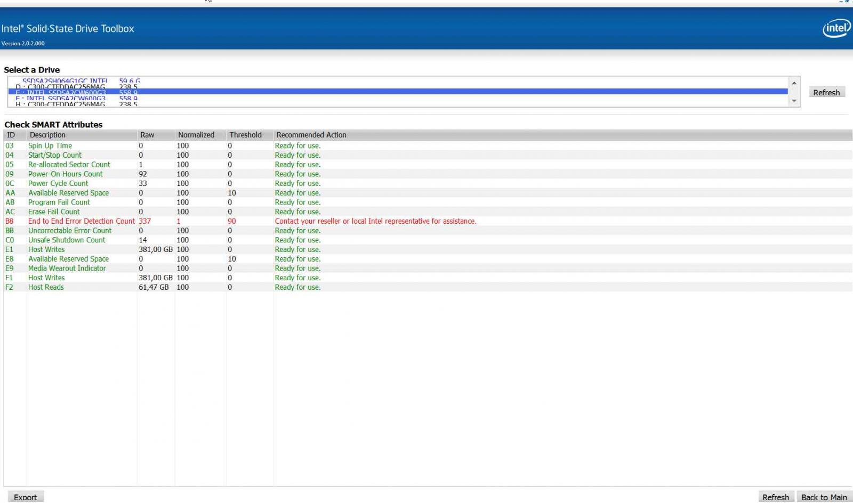This screenshot has height=504, width=853.
Task: Select the End to End Error Detection Count
Action: click(x=82, y=221)
